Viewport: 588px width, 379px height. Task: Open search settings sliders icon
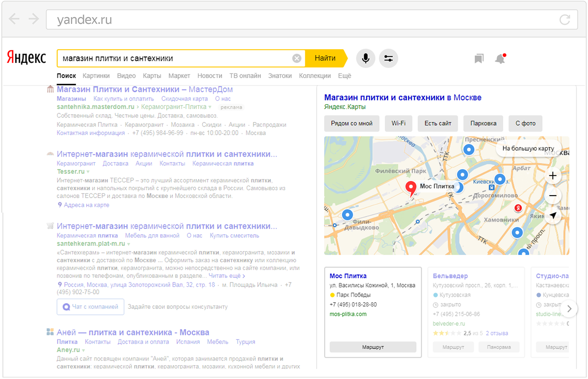click(388, 58)
